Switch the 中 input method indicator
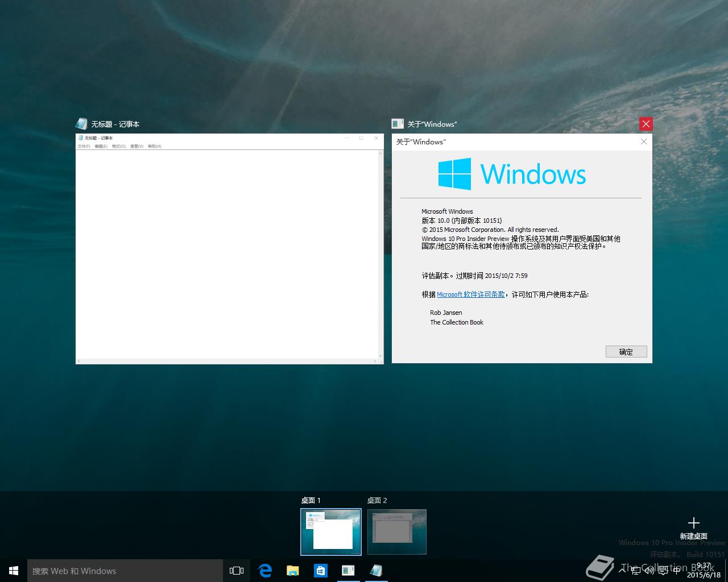The width and height of the screenshot is (728, 582). click(676, 570)
